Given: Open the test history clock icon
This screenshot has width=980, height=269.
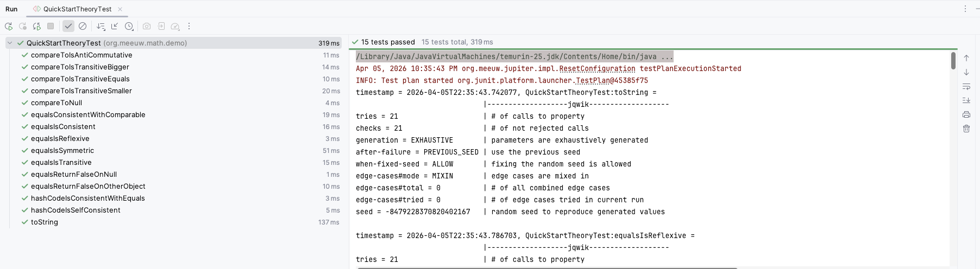Looking at the screenshot, I should 129,26.
